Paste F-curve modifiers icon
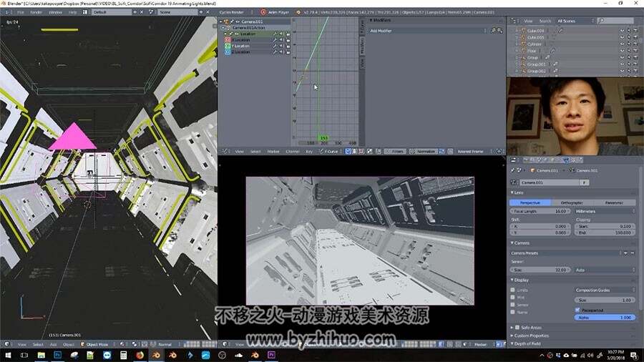This screenshot has height=362, width=644. pyautogui.click(x=500, y=31)
